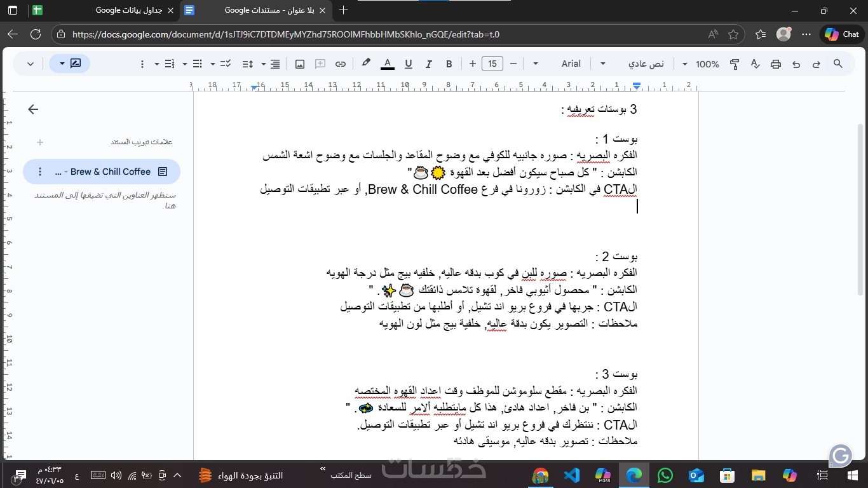The height and width of the screenshot is (488, 868).
Task: Refresh the browser page
Action: [36, 34]
